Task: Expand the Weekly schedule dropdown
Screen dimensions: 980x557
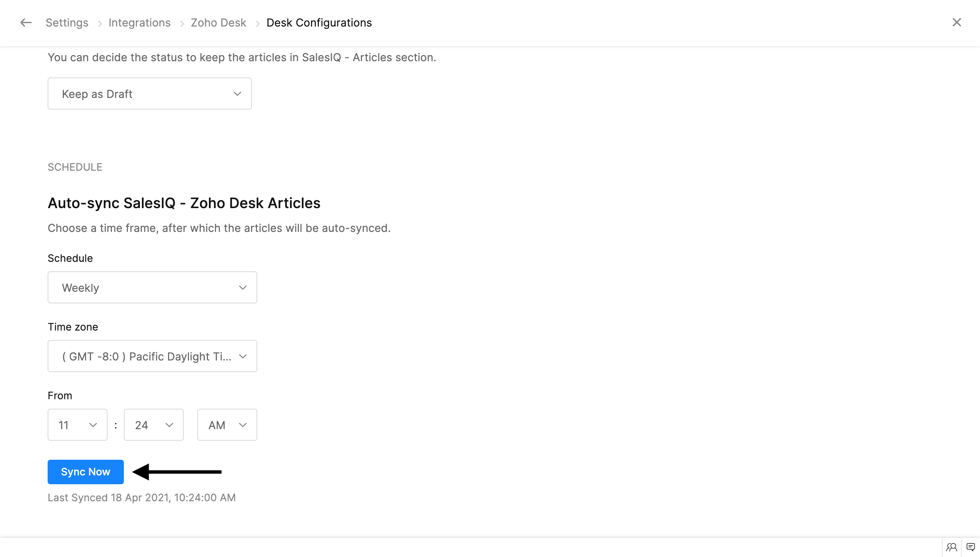Action: (152, 287)
